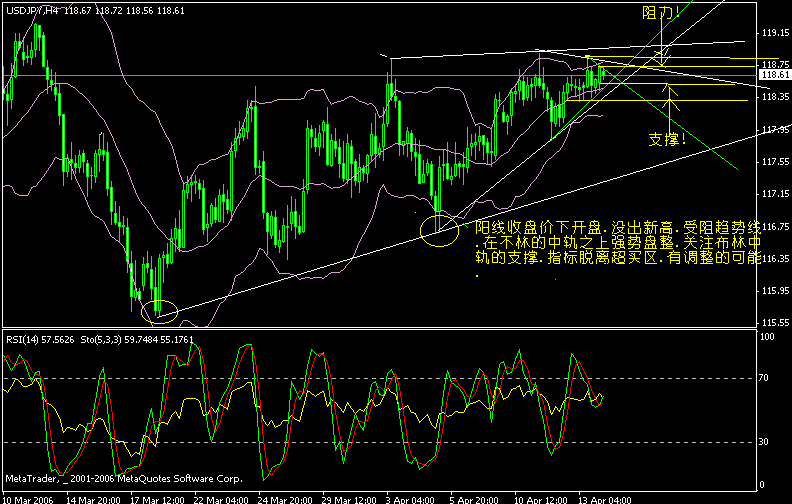Select the annotation line starting 阳线收盘价下开盘
The width and height of the screenshot is (792, 504).
[617, 227]
